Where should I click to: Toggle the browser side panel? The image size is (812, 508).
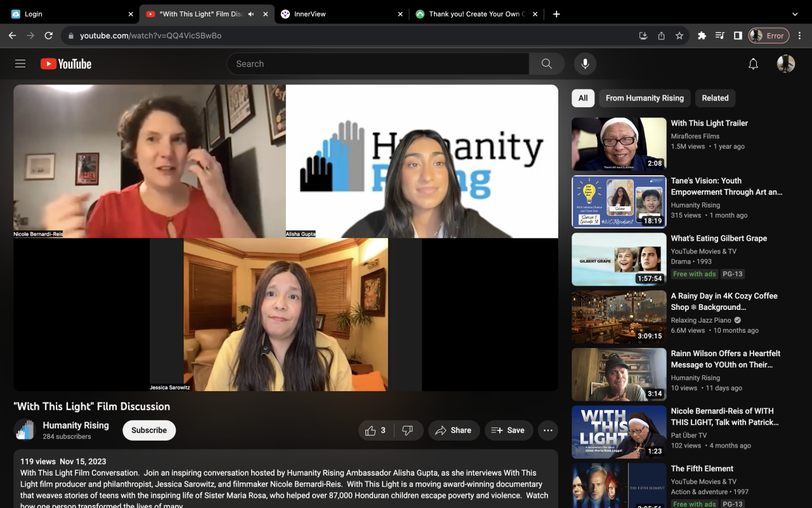(x=738, y=36)
